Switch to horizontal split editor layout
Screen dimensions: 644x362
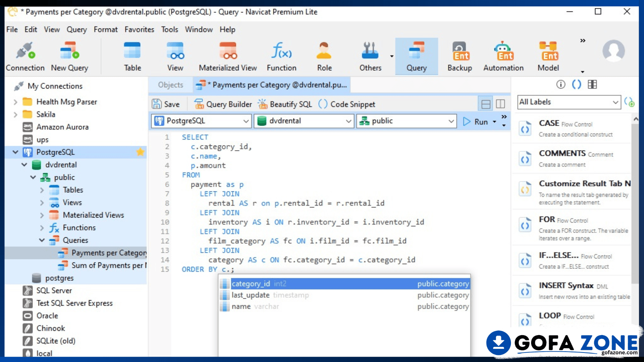pyautogui.click(x=486, y=104)
